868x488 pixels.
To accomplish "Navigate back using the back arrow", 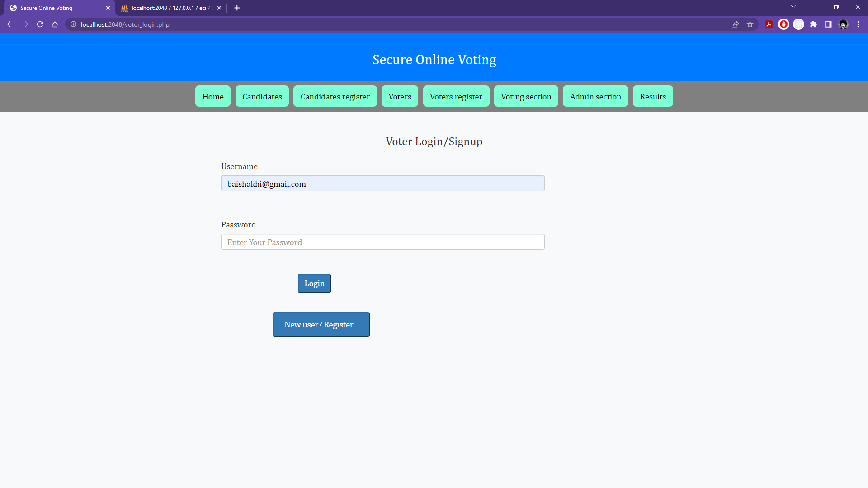I will pyautogui.click(x=10, y=24).
